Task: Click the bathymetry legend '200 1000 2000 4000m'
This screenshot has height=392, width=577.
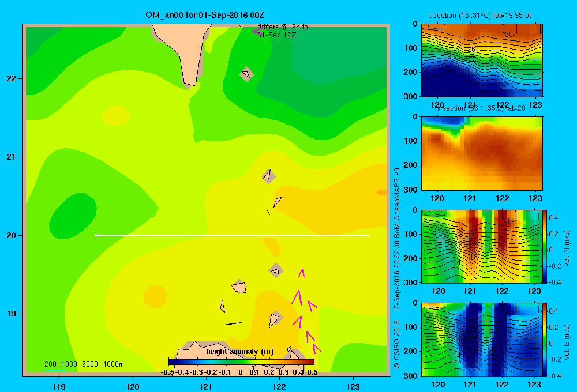Action: [x=84, y=364]
